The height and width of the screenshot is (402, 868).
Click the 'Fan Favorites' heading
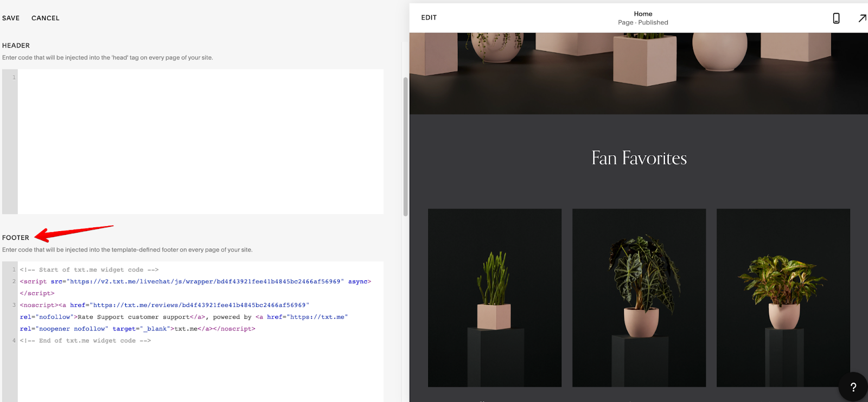[639, 158]
